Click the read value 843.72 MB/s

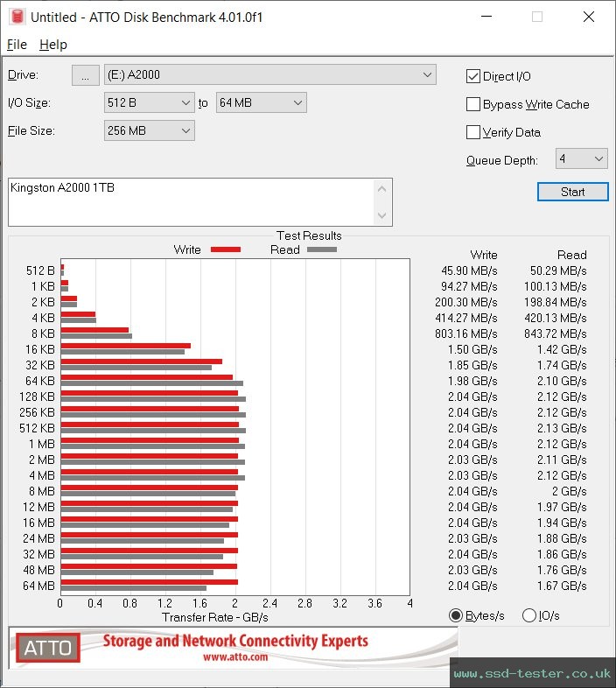pyautogui.click(x=555, y=333)
